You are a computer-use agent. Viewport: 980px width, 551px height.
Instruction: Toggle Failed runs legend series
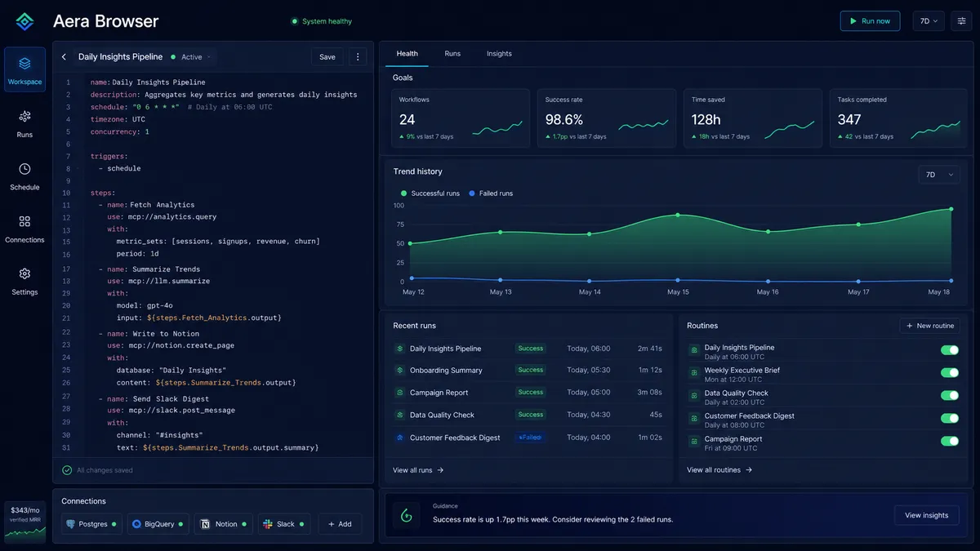(491, 193)
